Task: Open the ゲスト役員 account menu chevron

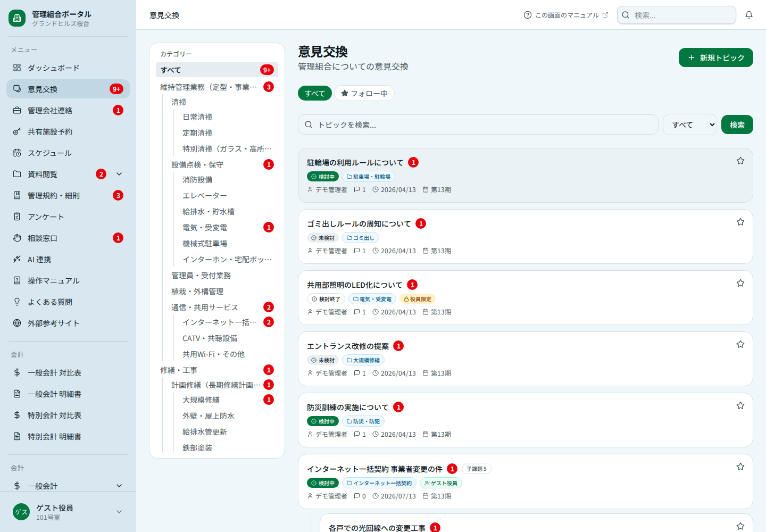Action: pos(119,512)
